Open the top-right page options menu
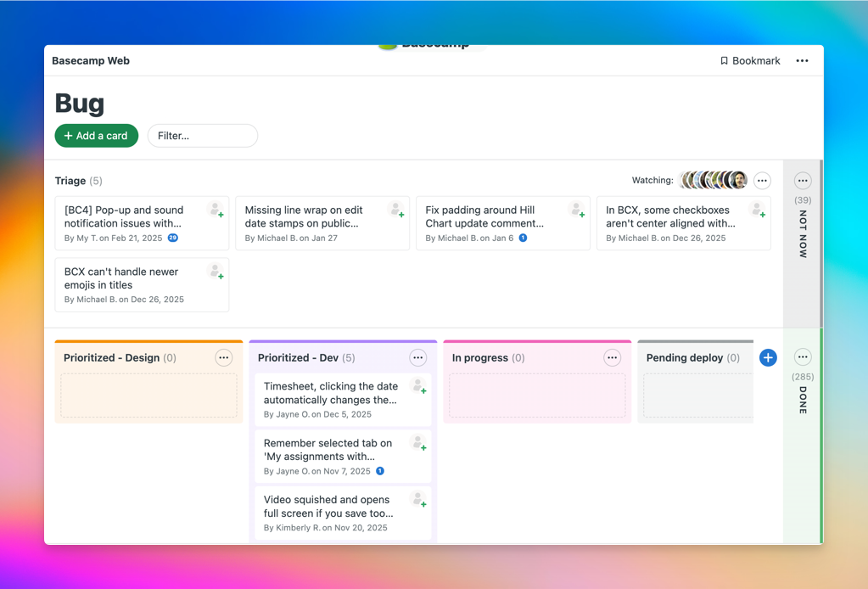Image resolution: width=868 pixels, height=589 pixels. tap(802, 61)
